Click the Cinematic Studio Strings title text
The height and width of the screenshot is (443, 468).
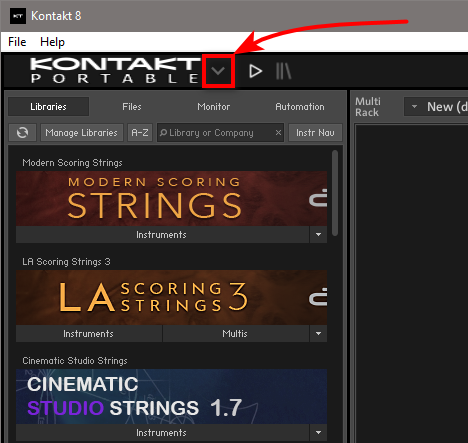tap(75, 361)
